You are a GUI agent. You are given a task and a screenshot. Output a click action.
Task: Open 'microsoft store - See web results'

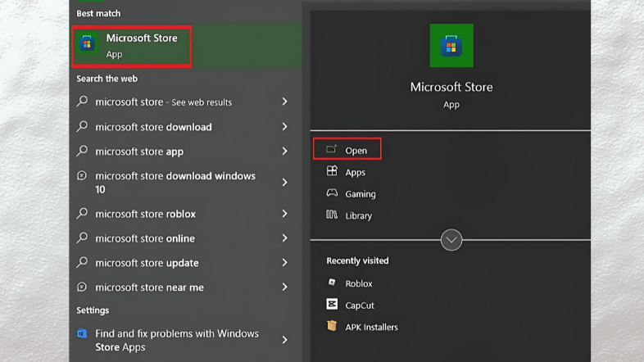tap(163, 102)
